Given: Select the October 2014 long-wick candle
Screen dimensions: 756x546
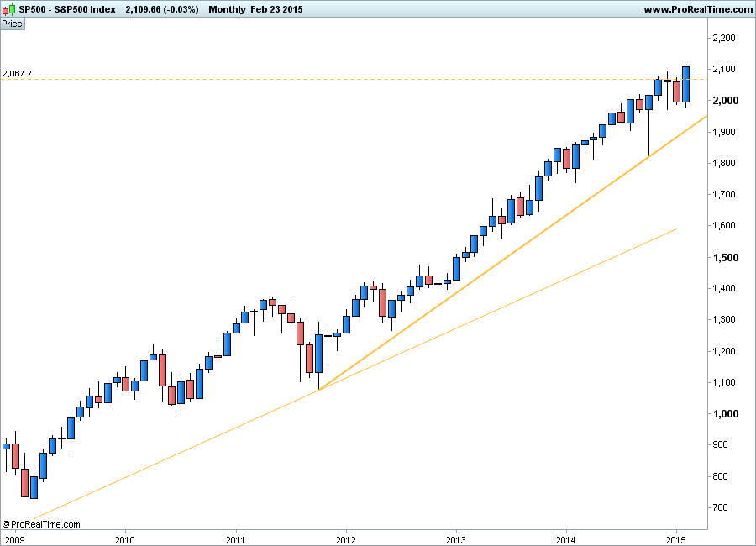Looking at the screenshot, I should [x=648, y=102].
